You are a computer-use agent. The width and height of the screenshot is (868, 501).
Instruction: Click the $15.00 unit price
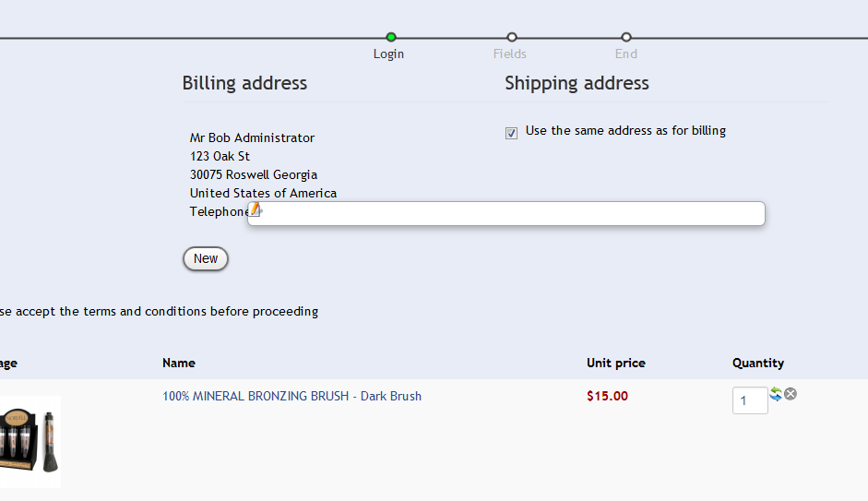[607, 396]
